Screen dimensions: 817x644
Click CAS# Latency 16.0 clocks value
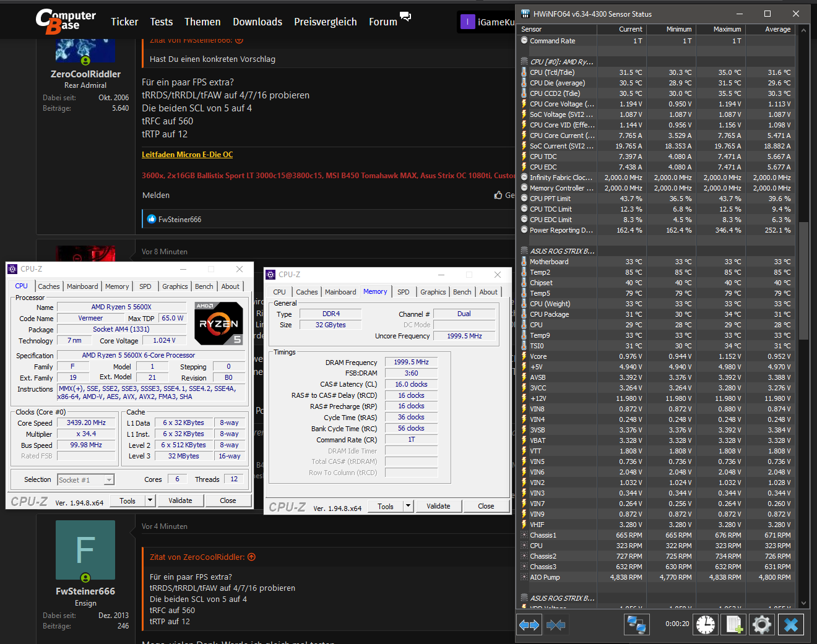[412, 384]
